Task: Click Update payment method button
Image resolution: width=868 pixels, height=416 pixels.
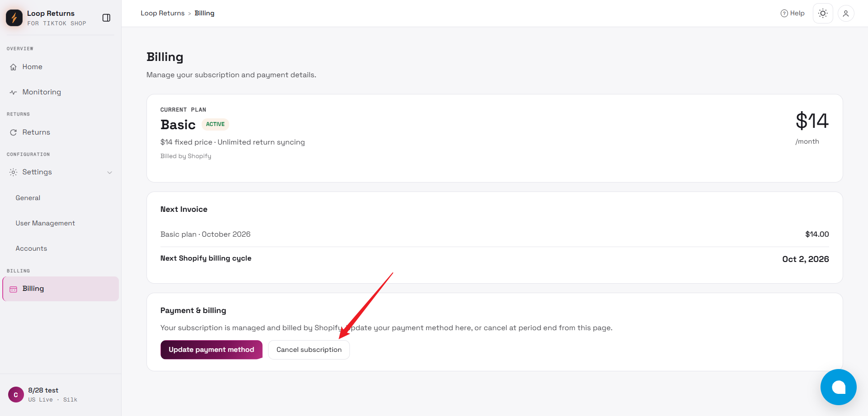Action: pos(212,350)
